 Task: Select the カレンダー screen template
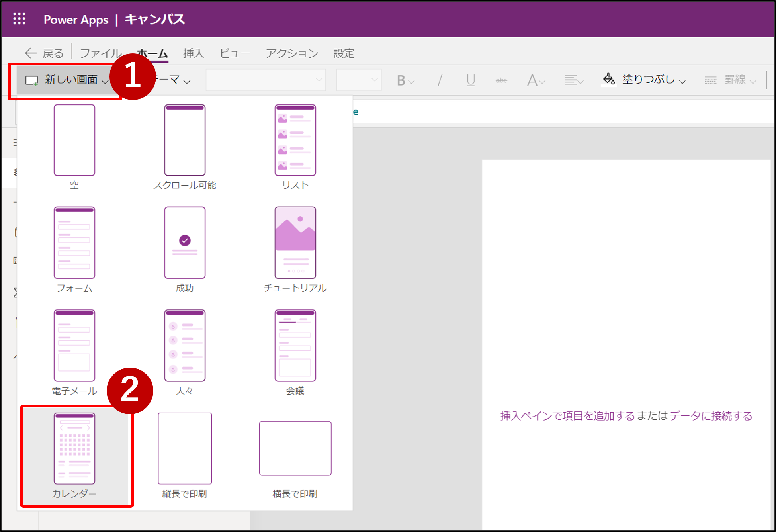(74, 455)
